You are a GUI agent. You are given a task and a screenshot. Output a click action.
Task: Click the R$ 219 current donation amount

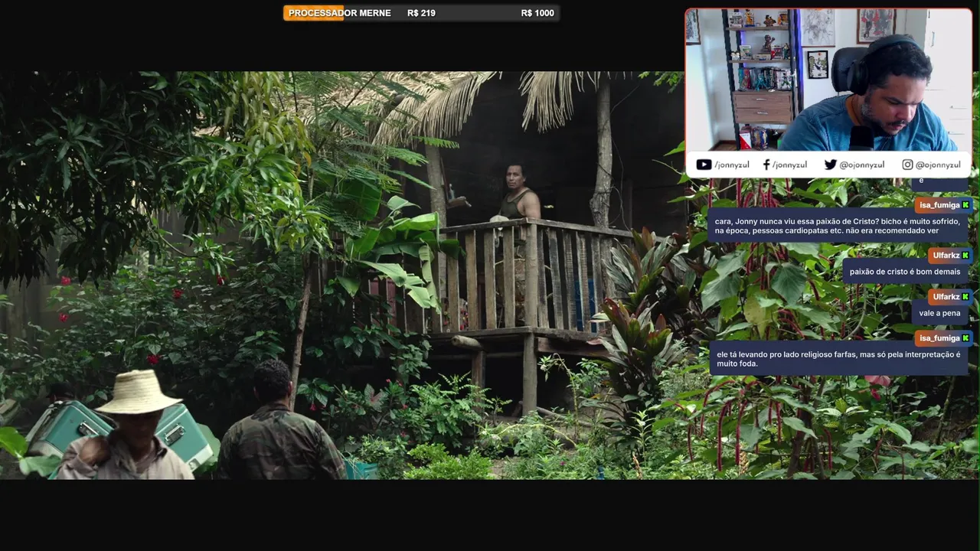(421, 13)
